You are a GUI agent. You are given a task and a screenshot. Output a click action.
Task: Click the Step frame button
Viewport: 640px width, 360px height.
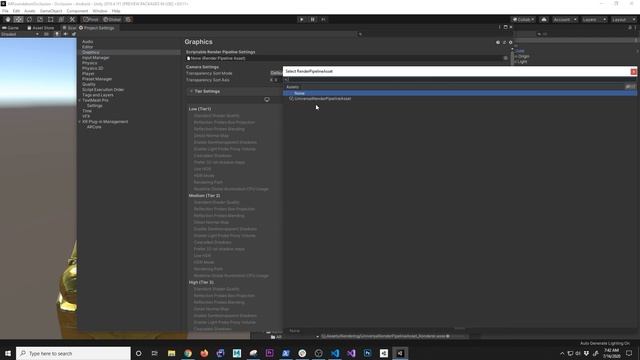pyautogui.click(x=323, y=20)
